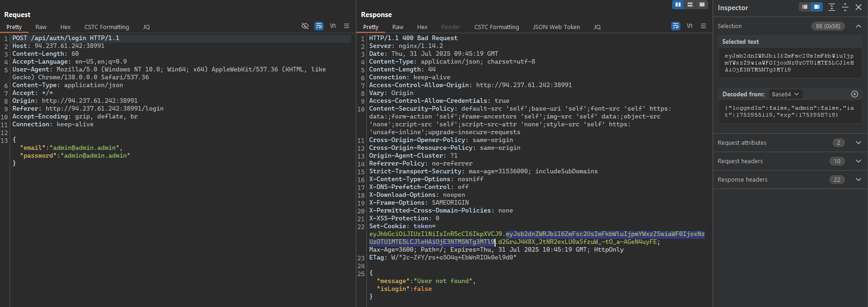Viewport: 868px width, 307px height.
Task: Switch to side-by-side request/response layout
Action: 678,5
